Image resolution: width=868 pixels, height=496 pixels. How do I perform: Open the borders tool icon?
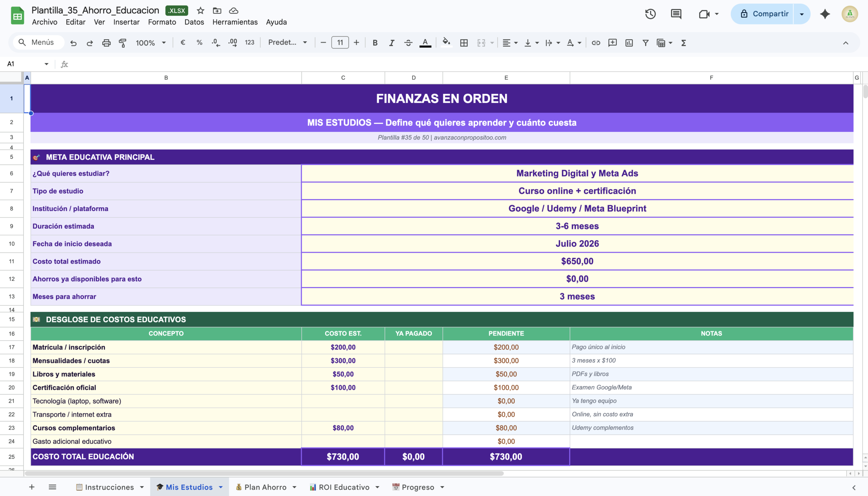(463, 43)
